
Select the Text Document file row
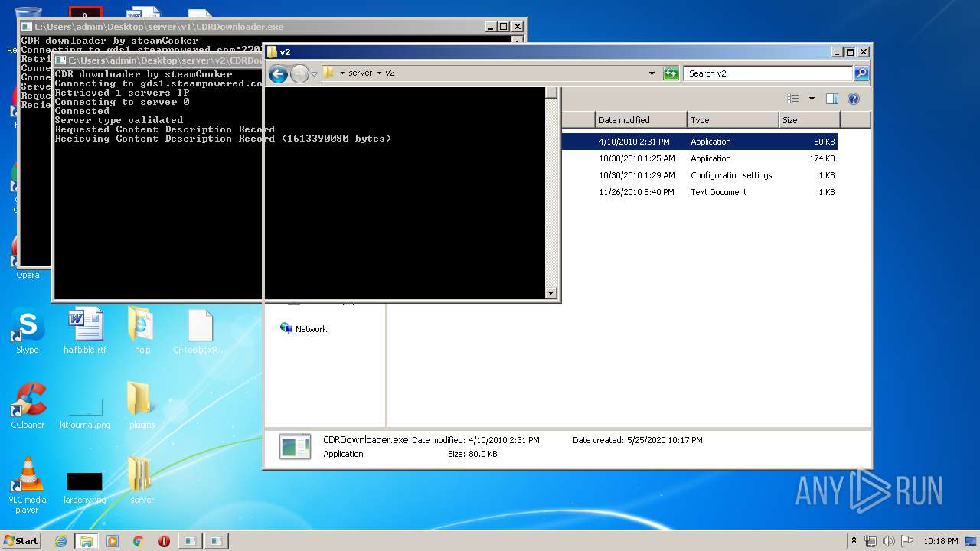coord(699,192)
